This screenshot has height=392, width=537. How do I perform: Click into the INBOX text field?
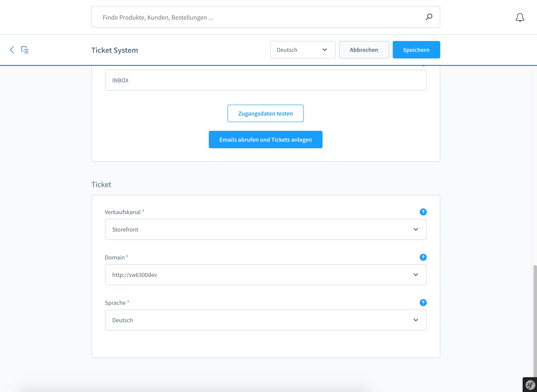pyautogui.click(x=266, y=80)
